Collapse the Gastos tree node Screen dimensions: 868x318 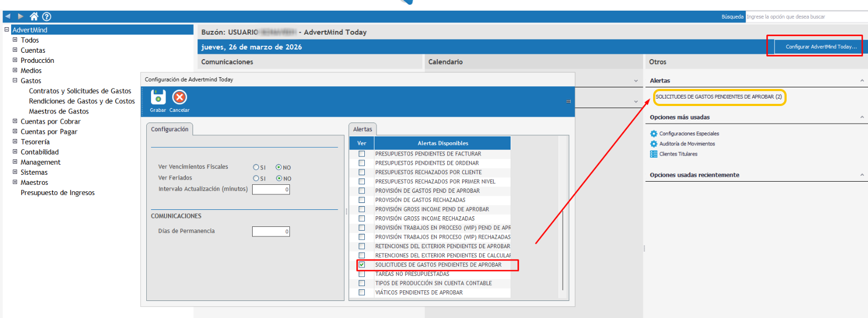pyautogui.click(x=15, y=80)
